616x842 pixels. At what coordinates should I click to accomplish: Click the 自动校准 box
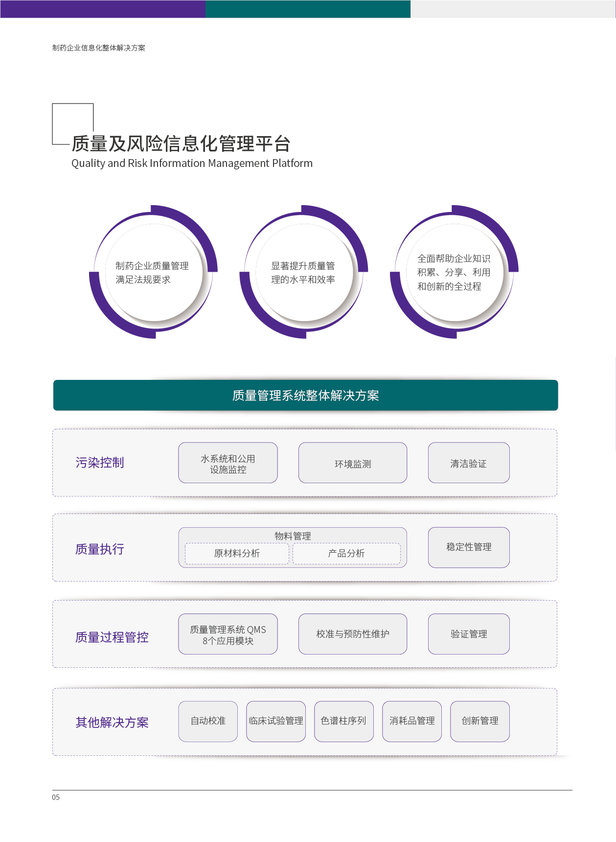click(208, 721)
